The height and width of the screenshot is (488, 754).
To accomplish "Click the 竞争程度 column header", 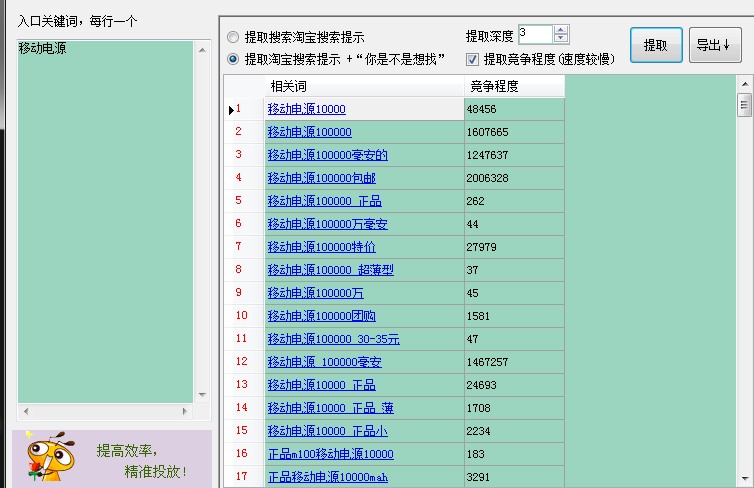I will point(514,87).
